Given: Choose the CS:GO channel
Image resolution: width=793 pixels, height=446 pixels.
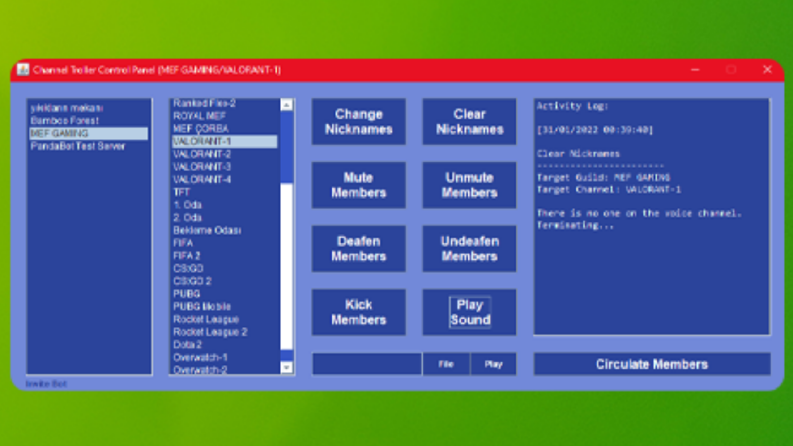Looking at the screenshot, I should pos(225,268).
